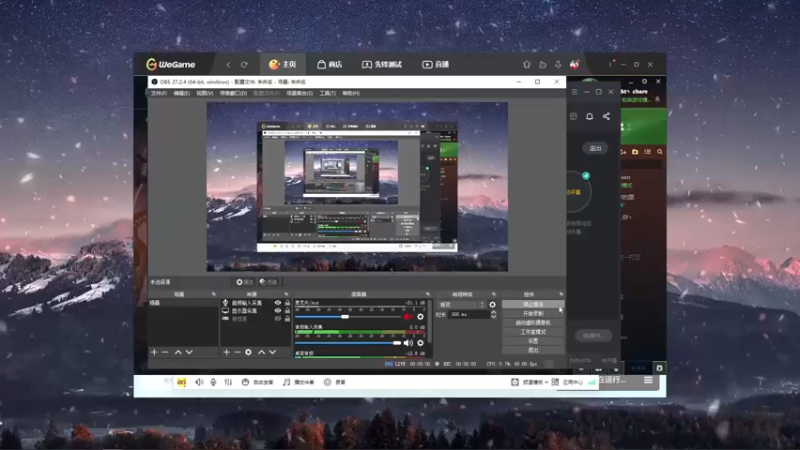Open the scene transition type dropdown
The height and width of the screenshot is (450, 800).
[461, 305]
